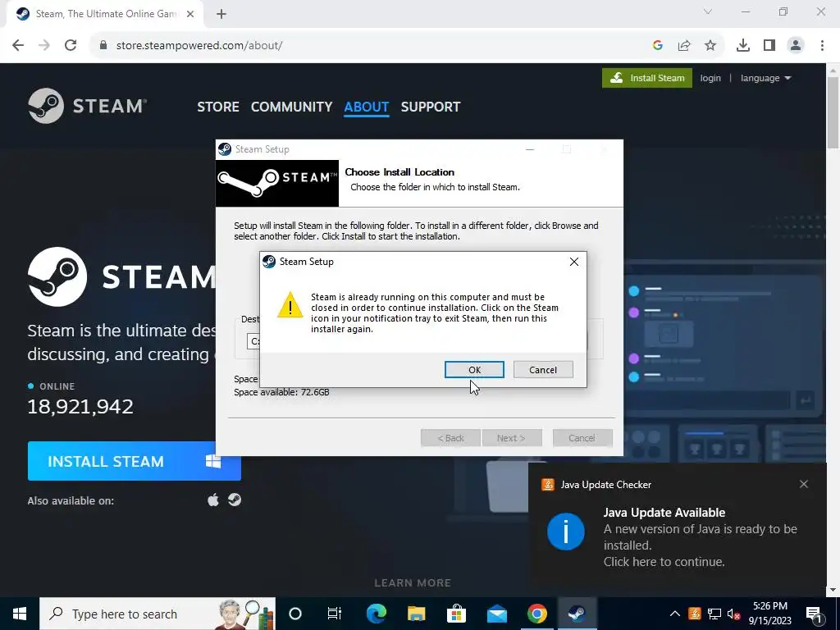Click the muted volume icon in tray
The height and width of the screenshot is (630, 840).
733,614
